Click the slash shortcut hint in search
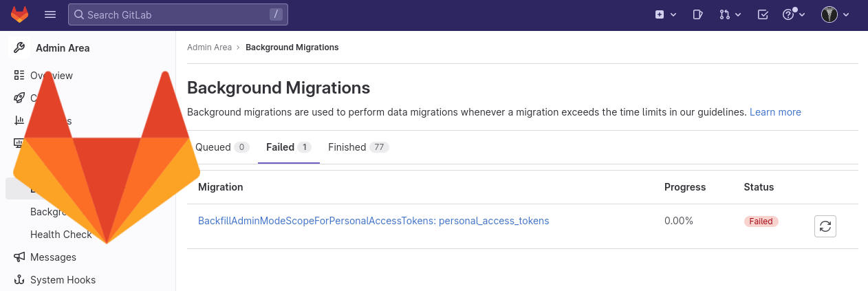The image size is (868, 291). [276, 14]
